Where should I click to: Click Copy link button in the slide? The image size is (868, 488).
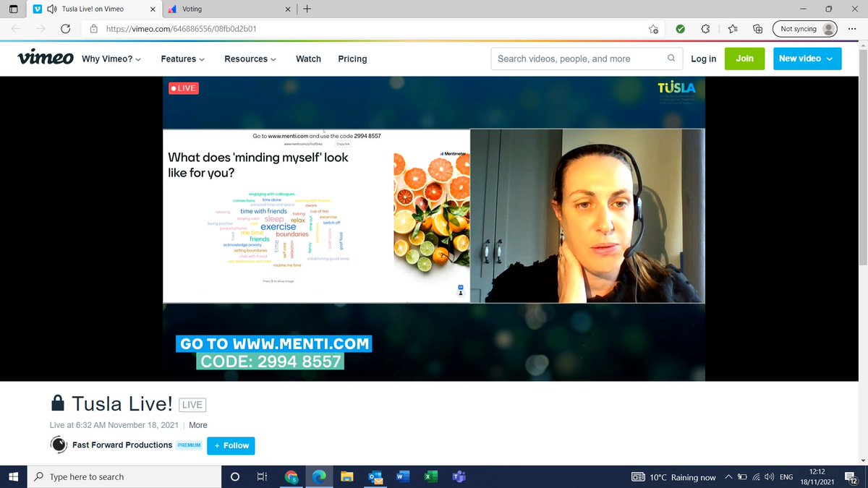(x=343, y=144)
